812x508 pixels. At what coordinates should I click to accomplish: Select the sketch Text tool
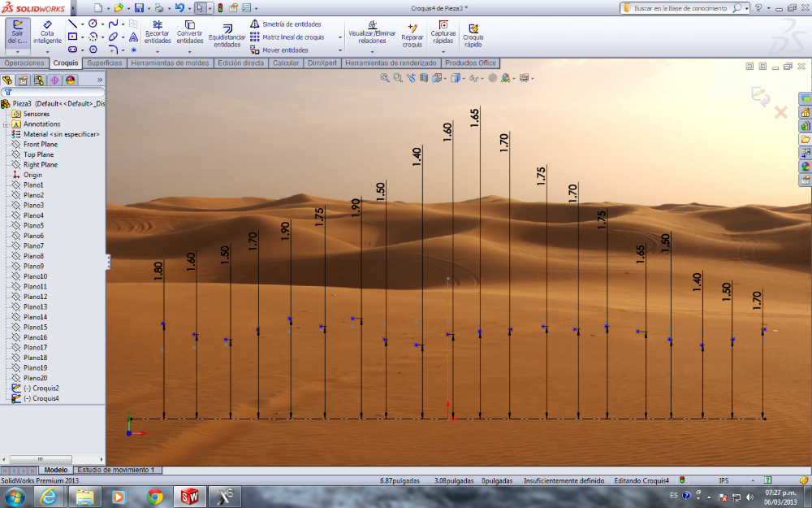pyautogui.click(x=134, y=37)
